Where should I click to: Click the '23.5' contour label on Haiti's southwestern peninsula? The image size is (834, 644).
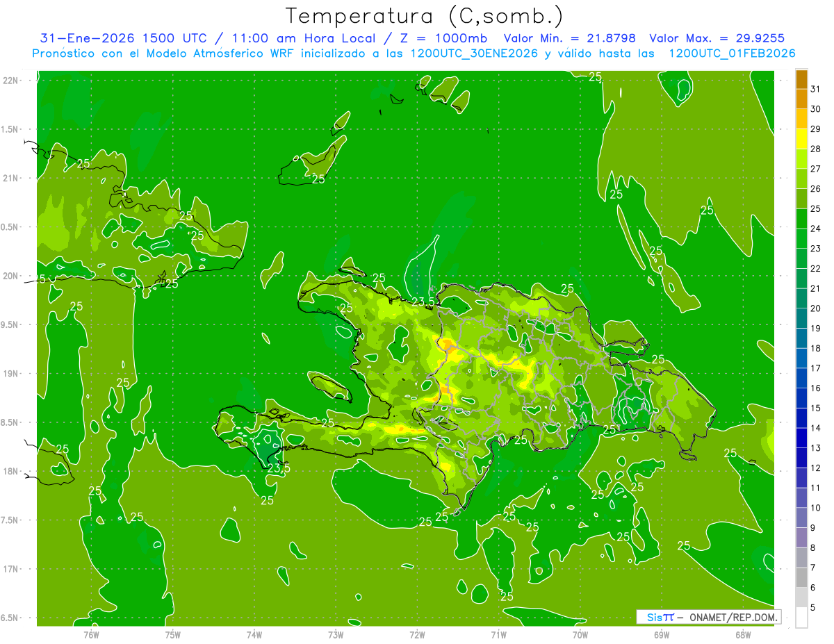point(279,468)
